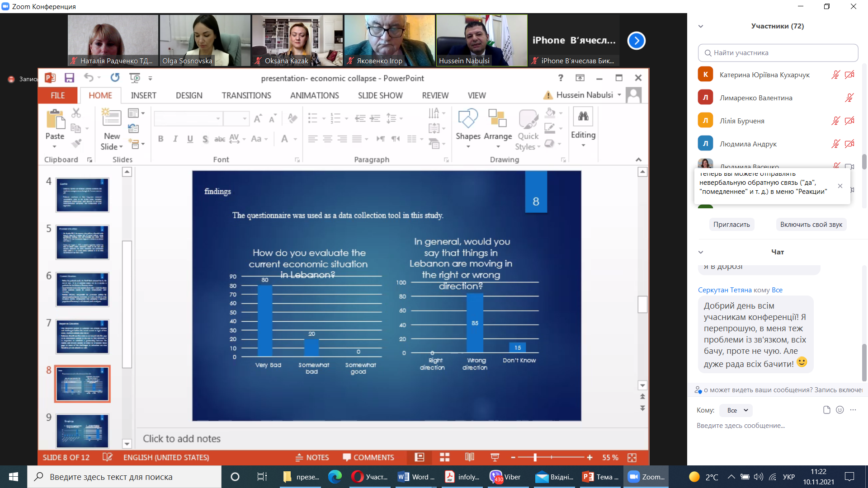The height and width of the screenshot is (488, 868).
Task: Click the Invite participants button
Action: point(731,225)
